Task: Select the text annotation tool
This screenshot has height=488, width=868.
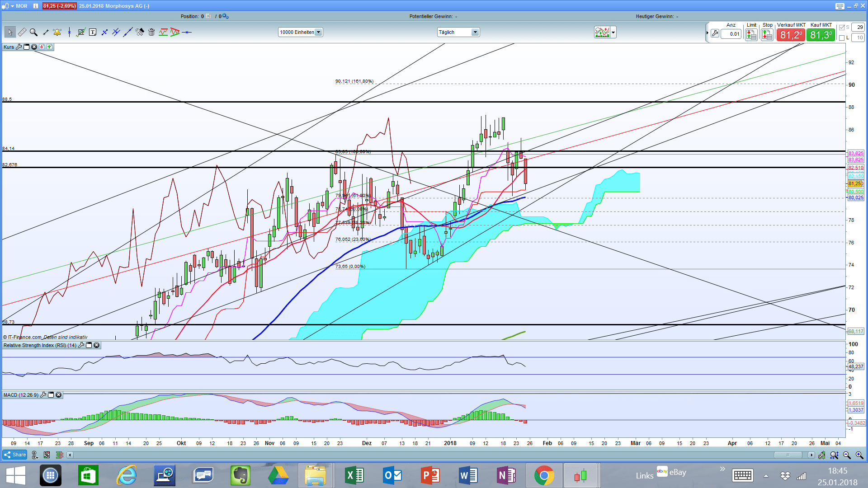Action: coord(93,32)
